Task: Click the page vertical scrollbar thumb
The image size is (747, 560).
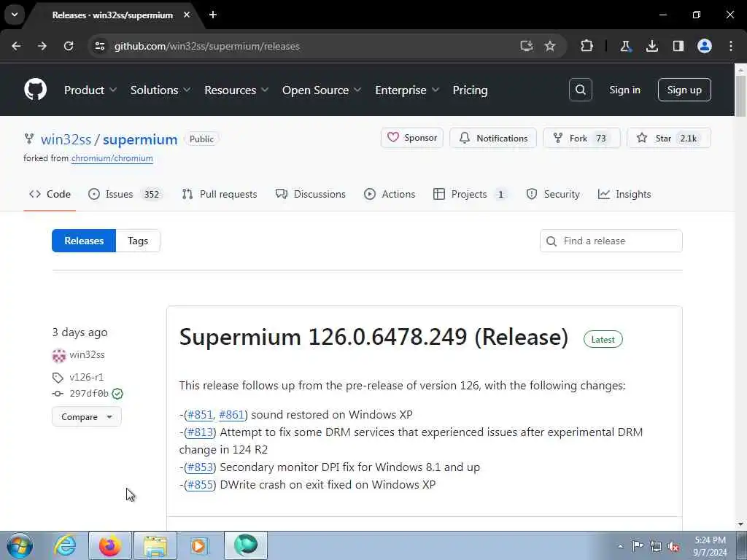Action: [740, 96]
